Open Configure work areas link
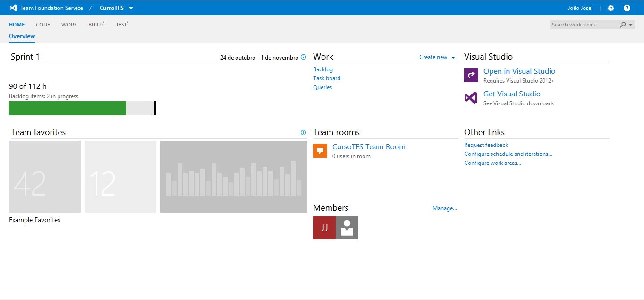The image size is (644, 300). click(492, 163)
